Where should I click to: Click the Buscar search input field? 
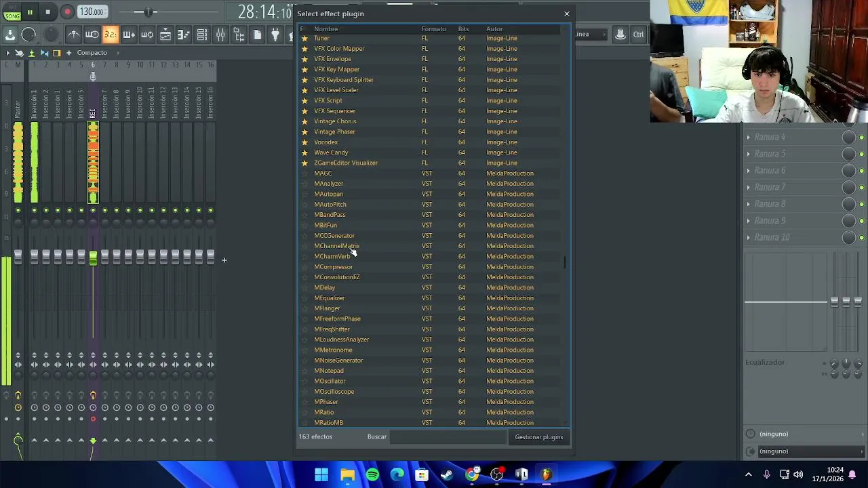(x=448, y=437)
